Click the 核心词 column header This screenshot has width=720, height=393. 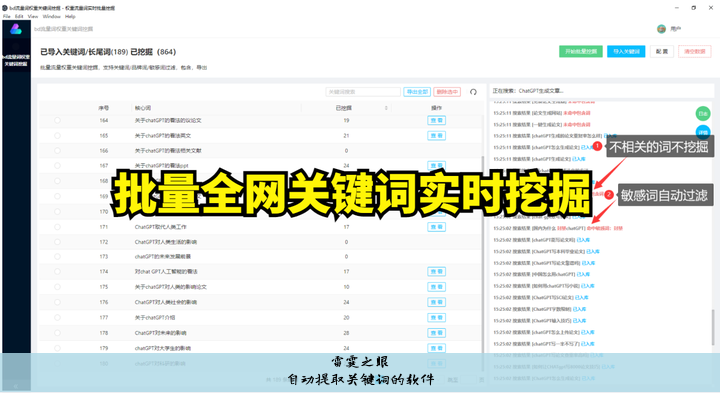point(142,108)
